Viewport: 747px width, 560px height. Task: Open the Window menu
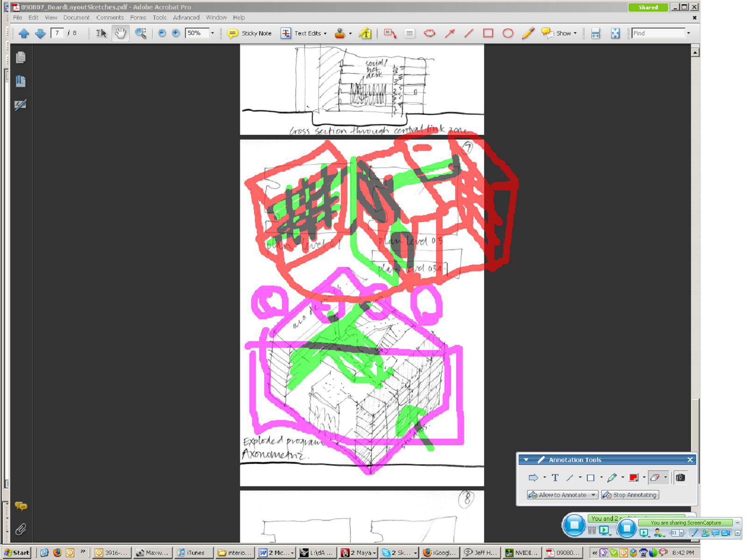point(216,17)
